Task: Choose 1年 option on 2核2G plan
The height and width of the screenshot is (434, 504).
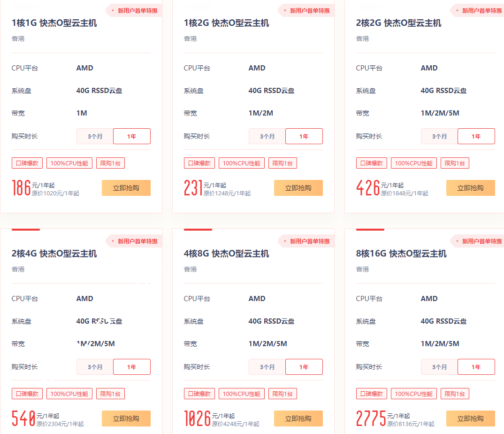Action: coord(476,136)
